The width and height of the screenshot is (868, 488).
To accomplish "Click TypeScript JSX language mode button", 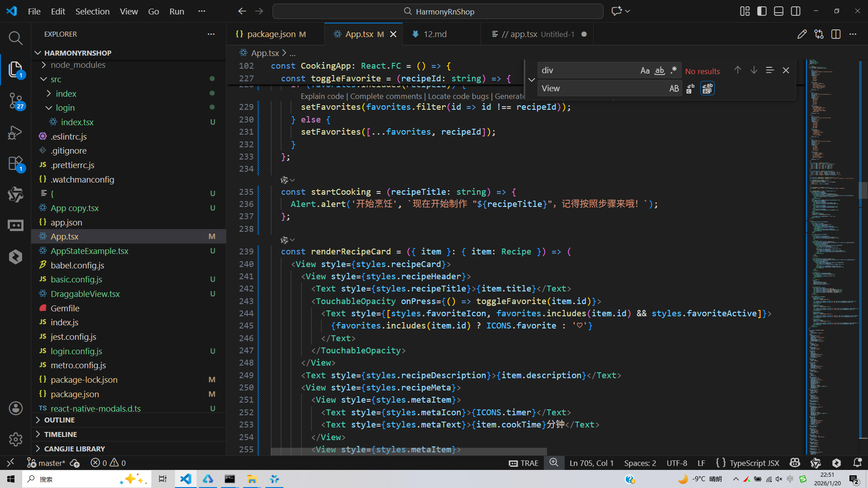I will click(754, 463).
